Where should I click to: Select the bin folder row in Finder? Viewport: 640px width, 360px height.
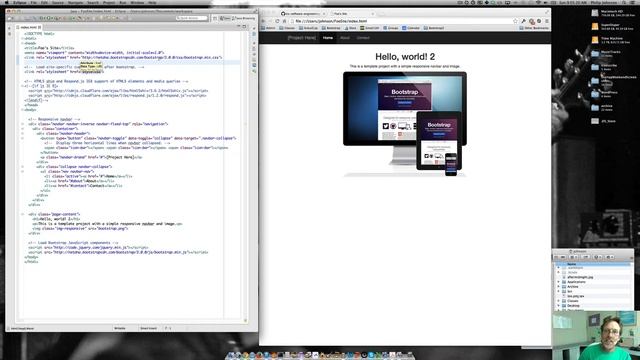[x=594, y=291]
